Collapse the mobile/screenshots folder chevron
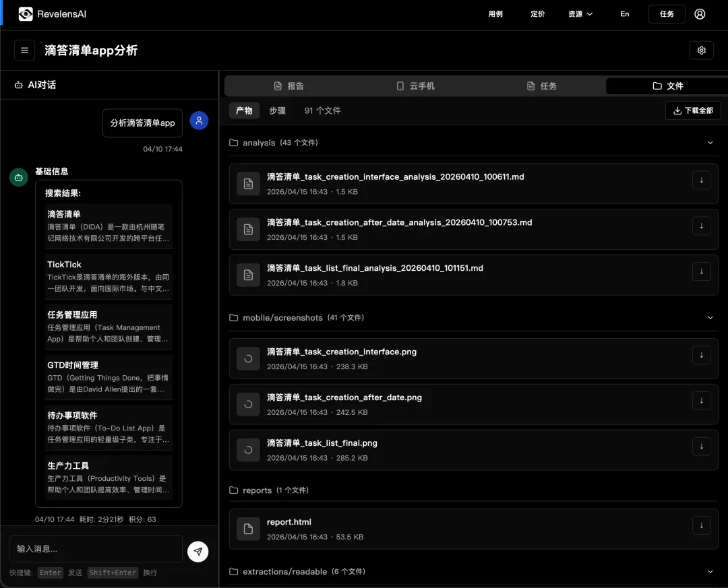The height and width of the screenshot is (588, 728). click(710, 317)
